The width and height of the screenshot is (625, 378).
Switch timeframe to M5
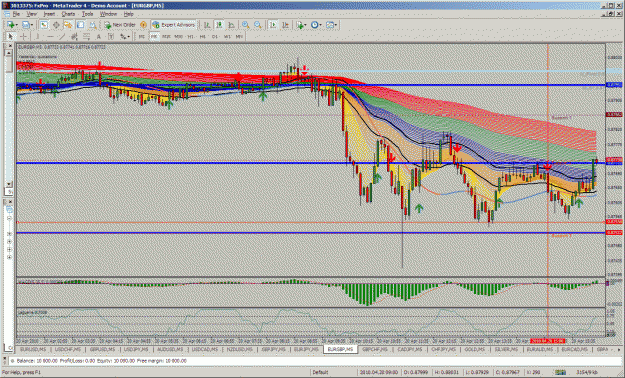(x=154, y=37)
